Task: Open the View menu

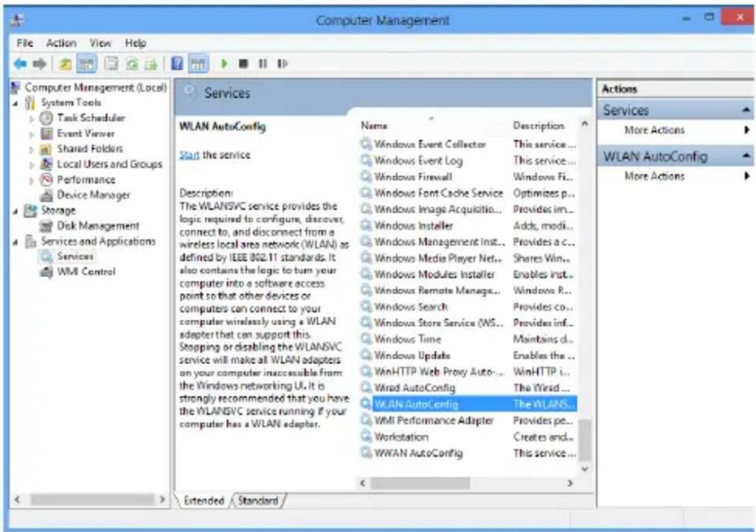Action: click(101, 43)
